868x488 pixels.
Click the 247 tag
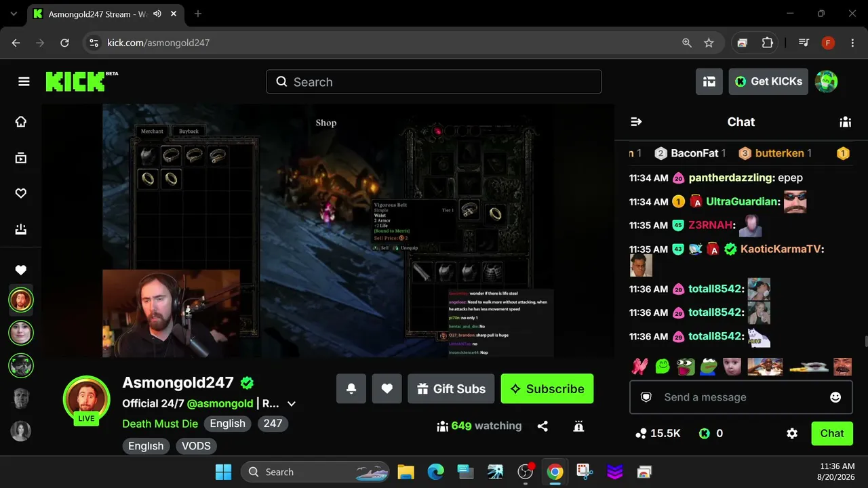point(273,424)
